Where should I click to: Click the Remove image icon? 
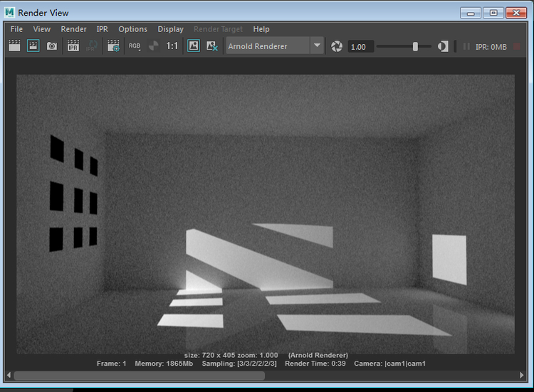pos(212,46)
